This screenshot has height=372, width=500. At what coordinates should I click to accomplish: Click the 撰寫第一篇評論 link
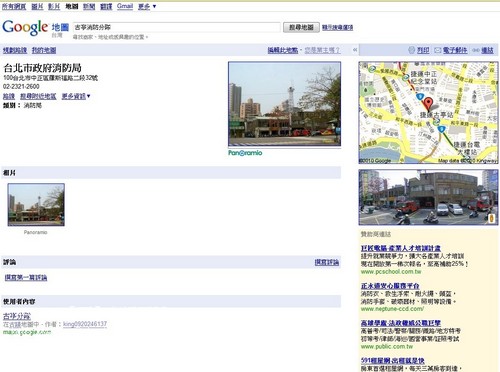click(x=26, y=278)
